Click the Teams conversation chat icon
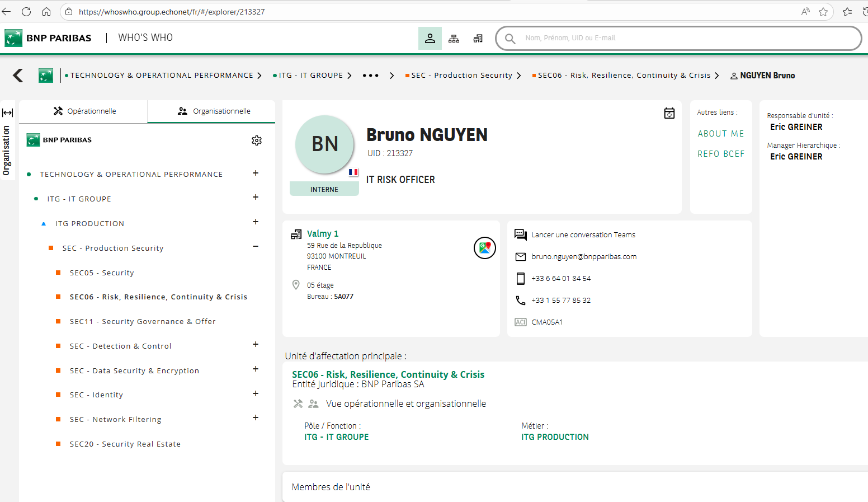The width and height of the screenshot is (868, 502). click(x=521, y=234)
